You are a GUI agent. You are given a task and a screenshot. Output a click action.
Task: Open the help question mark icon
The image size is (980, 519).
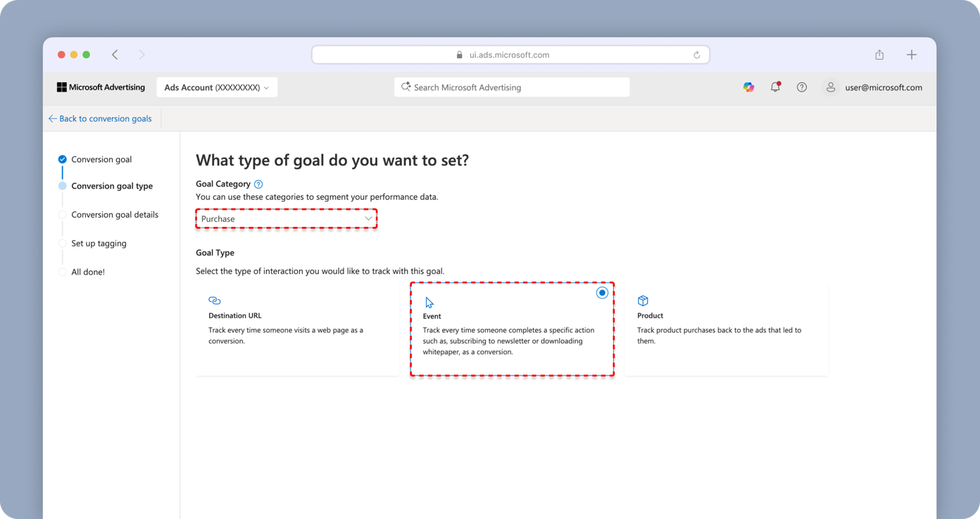point(802,87)
